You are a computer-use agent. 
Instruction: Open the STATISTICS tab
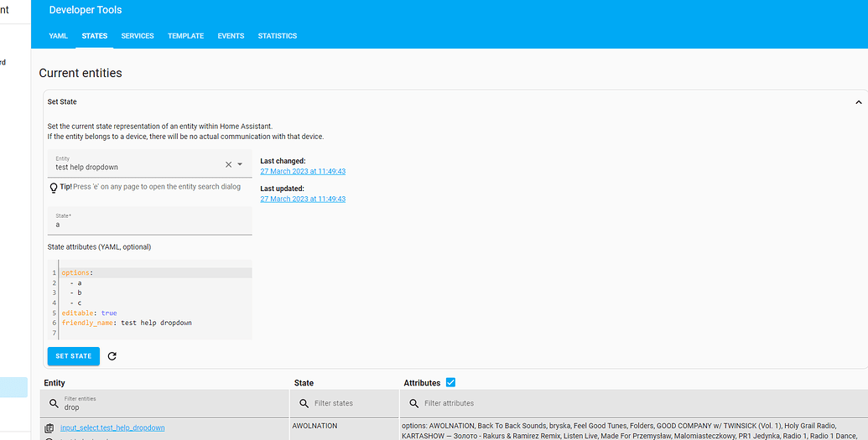point(278,36)
